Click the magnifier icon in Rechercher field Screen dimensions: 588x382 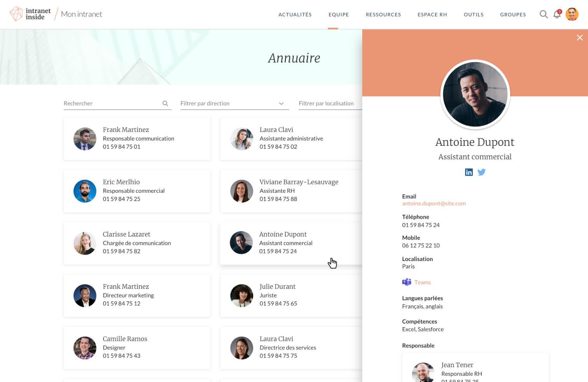click(x=165, y=103)
